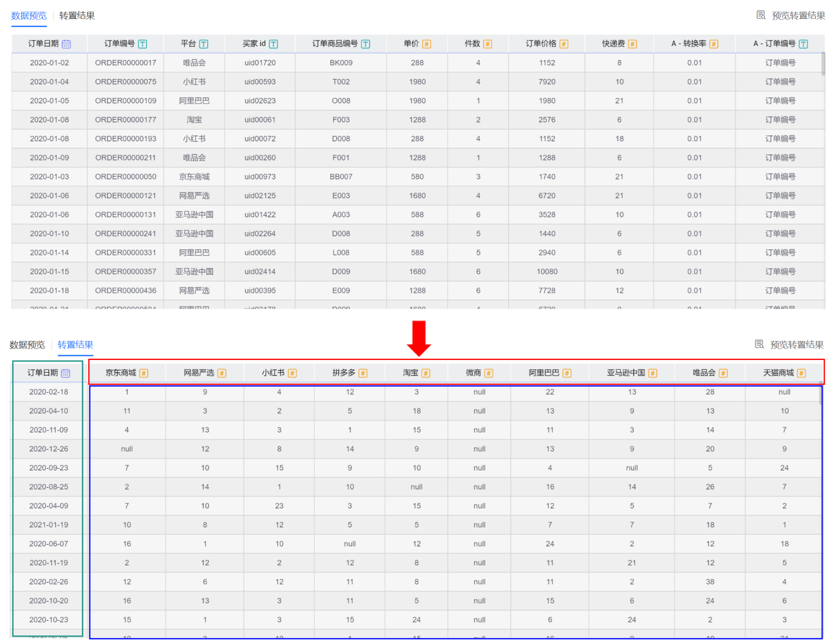This screenshot has height=644, width=830.
Task: Click 预览转置结果 button in top panel
Action: [791, 16]
